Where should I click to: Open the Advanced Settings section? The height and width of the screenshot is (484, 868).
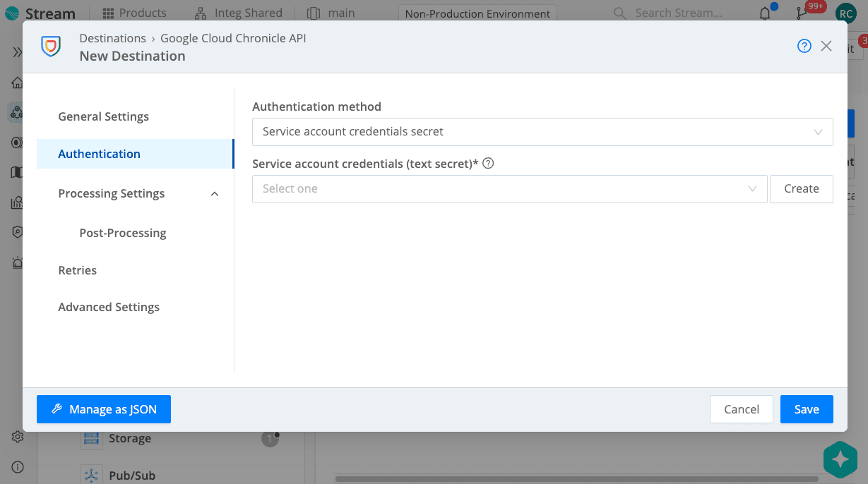[x=109, y=307]
